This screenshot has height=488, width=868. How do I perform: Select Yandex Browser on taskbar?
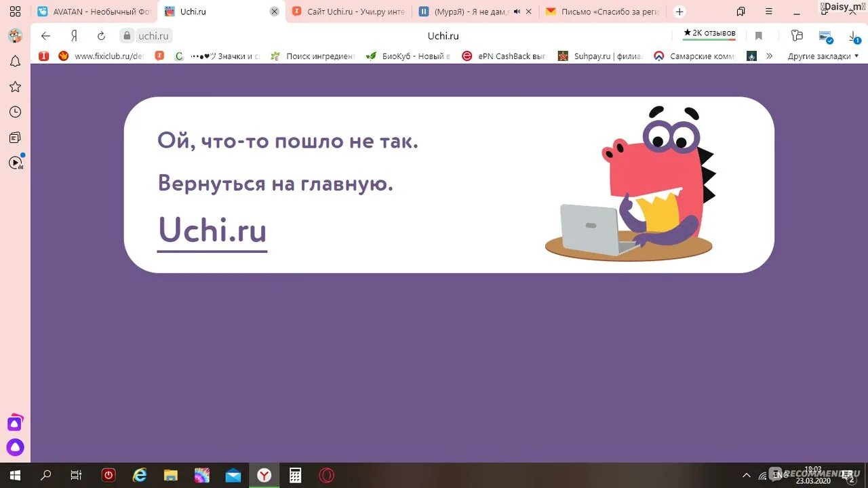264,475
